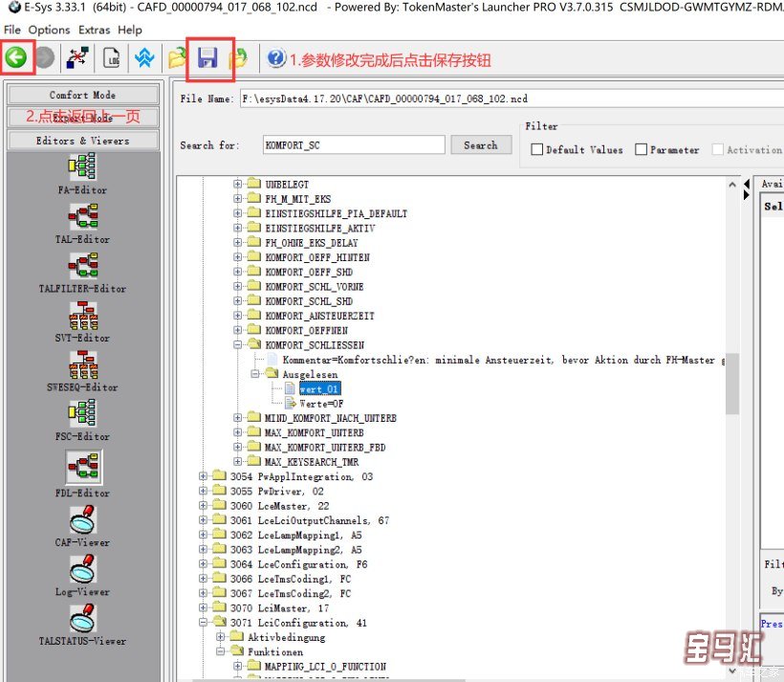Collapse the Ausgelesen node
The height and width of the screenshot is (682, 784).
(x=255, y=374)
